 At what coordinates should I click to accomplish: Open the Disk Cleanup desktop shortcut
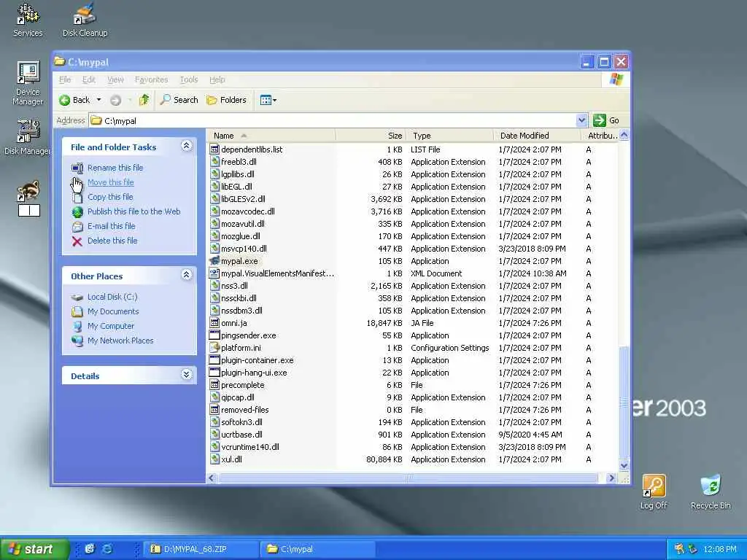[x=85, y=20]
